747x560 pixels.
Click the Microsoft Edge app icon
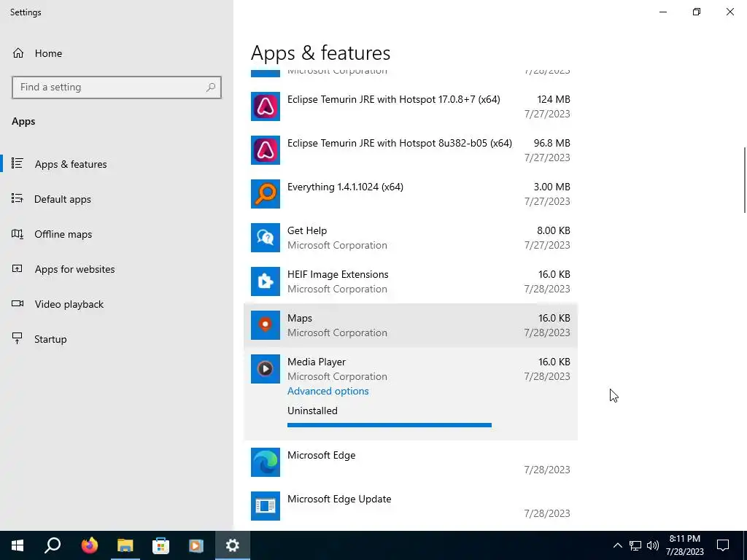(266, 462)
